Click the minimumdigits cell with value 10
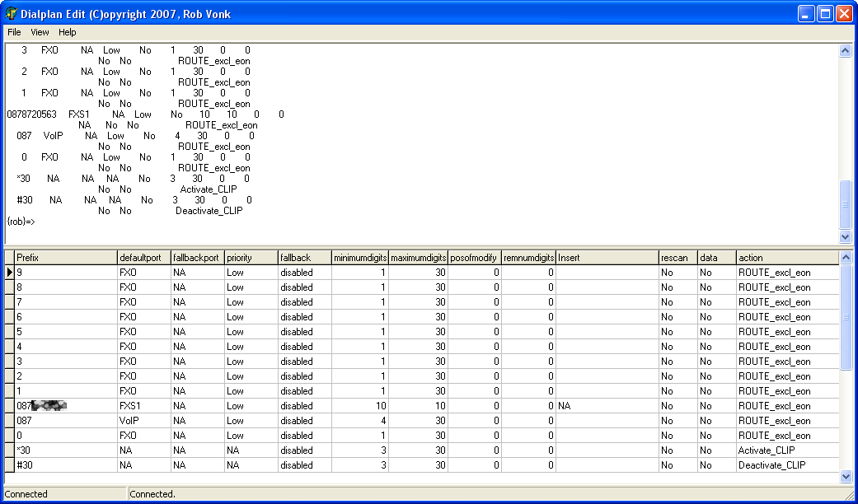Screen dimensions: 858x504 point(360,406)
